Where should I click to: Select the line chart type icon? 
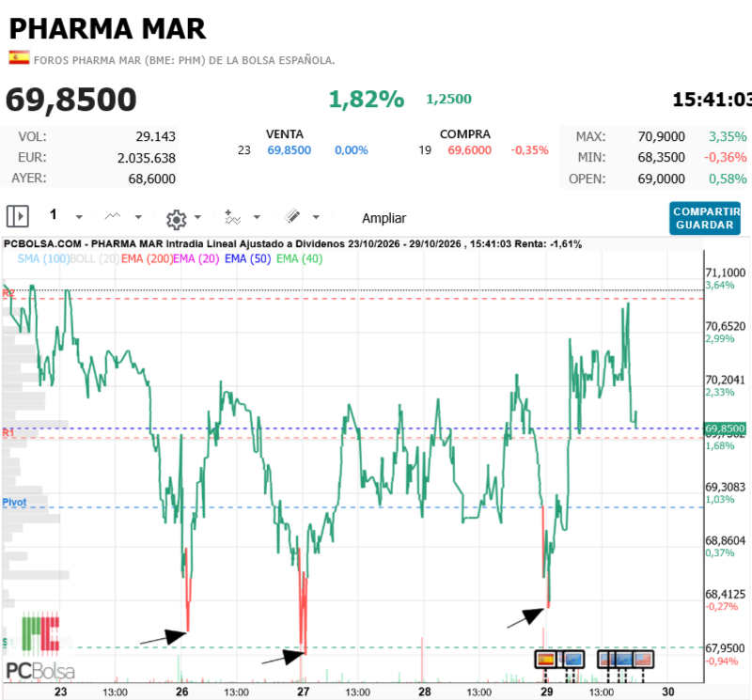[x=113, y=216]
